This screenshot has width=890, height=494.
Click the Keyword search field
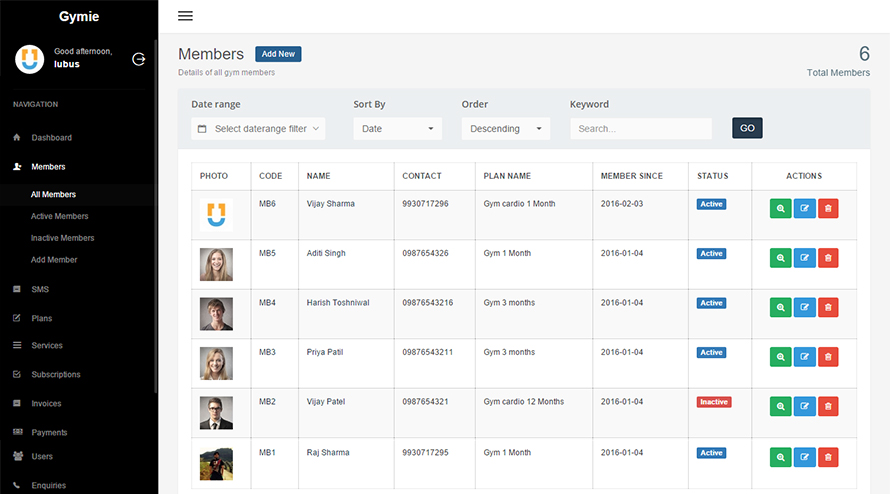[x=640, y=129]
